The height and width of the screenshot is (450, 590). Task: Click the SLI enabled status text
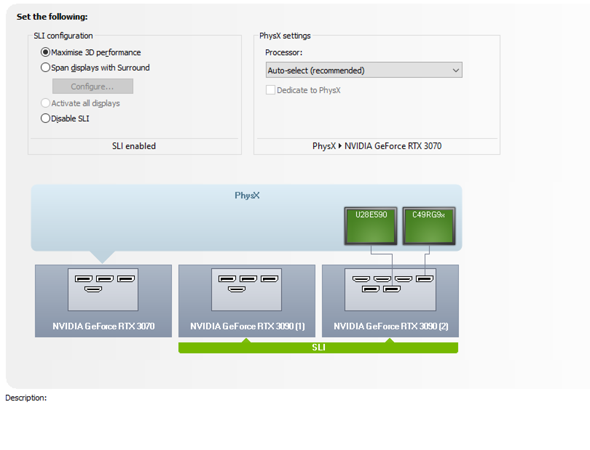click(134, 146)
